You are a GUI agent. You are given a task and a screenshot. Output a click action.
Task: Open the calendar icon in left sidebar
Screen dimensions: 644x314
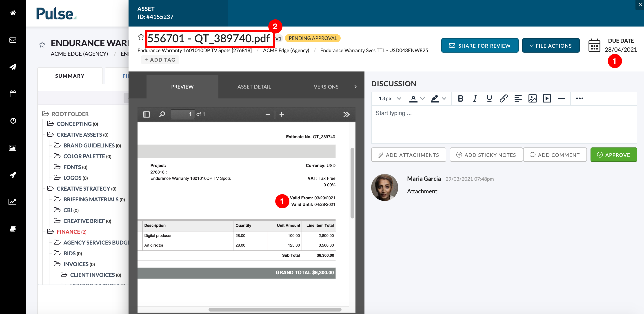(x=13, y=94)
